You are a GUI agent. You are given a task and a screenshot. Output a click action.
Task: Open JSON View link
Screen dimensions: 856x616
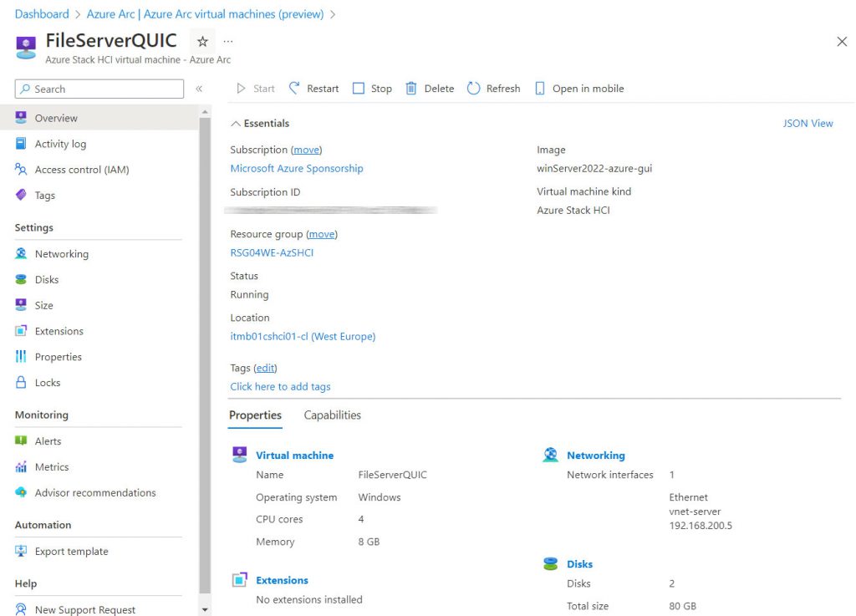[x=808, y=124]
